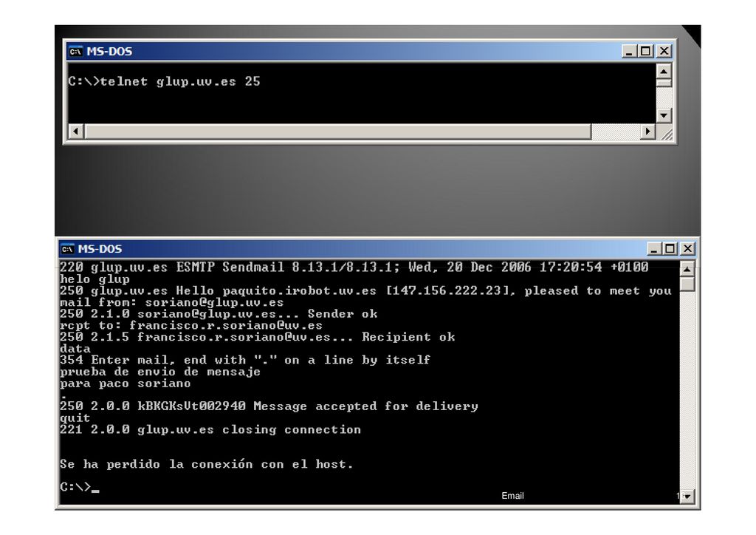
Task: Click the MS-DOS icon in the upper window's title bar
Action: (x=76, y=52)
